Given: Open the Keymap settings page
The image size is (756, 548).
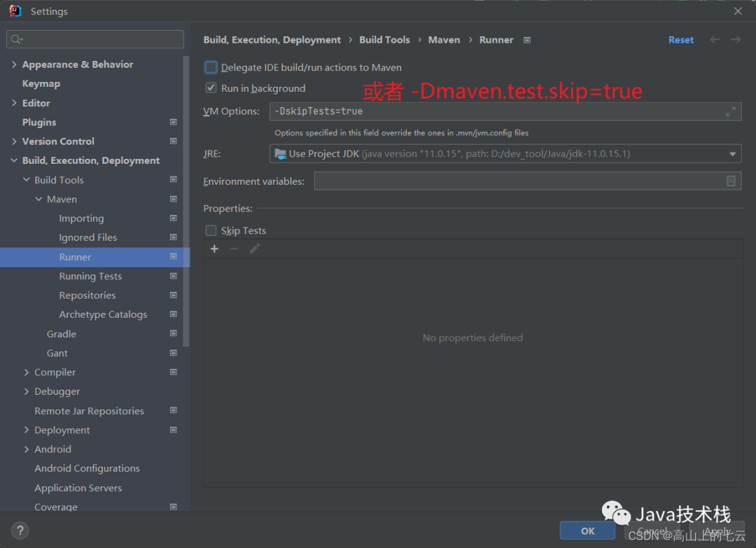Looking at the screenshot, I should pyautogui.click(x=41, y=84).
